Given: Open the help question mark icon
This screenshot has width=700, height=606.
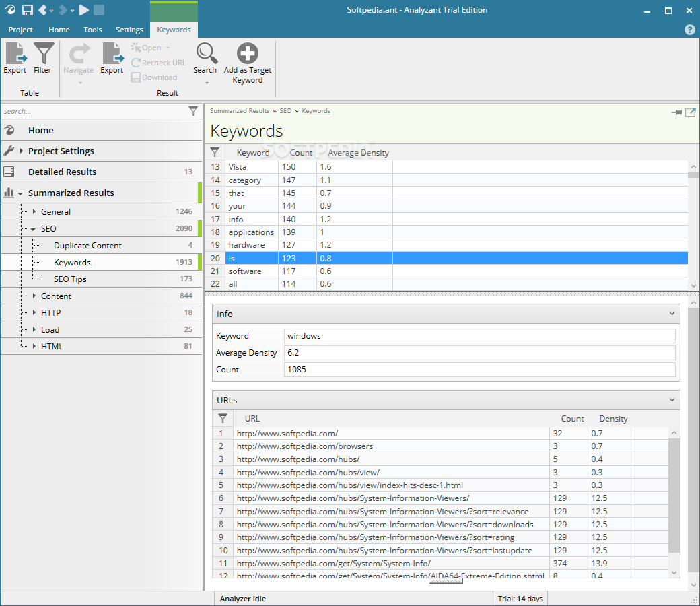Looking at the screenshot, I should pyautogui.click(x=689, y=30).
